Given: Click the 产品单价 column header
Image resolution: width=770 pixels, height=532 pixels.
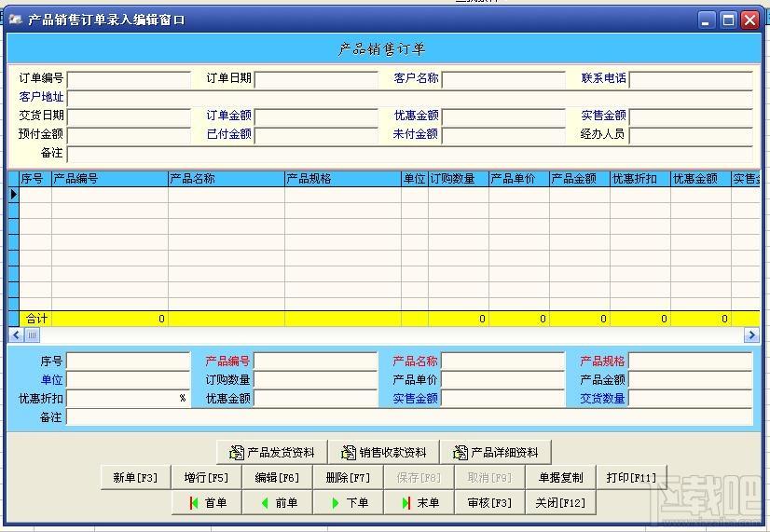Looking at the screenshot, I should pyautogui.click(x=519, y=179).
